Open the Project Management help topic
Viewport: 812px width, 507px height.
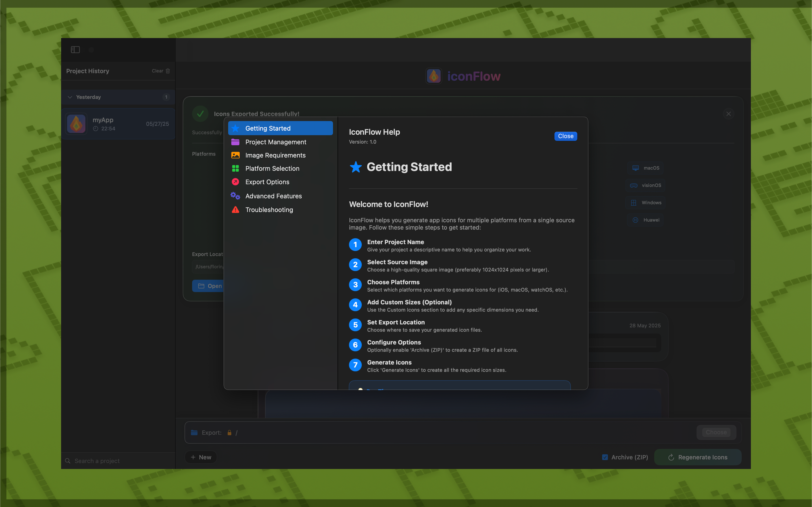click(x=275, y=142)
